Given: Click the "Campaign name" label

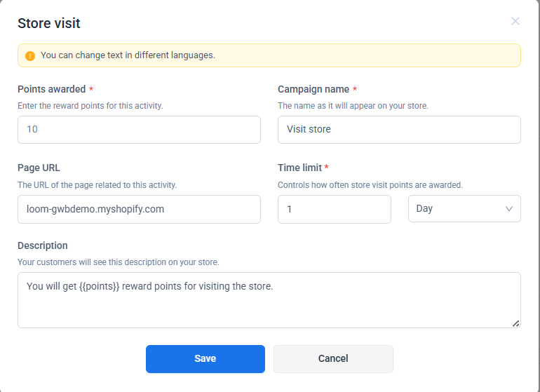Looking at the screenshot, I should click(313, 89).
